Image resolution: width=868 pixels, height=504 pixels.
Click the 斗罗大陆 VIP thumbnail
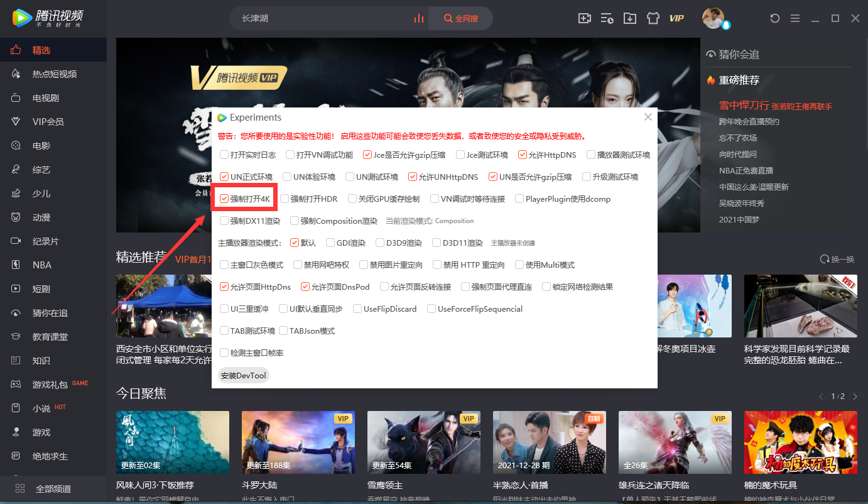298,442
